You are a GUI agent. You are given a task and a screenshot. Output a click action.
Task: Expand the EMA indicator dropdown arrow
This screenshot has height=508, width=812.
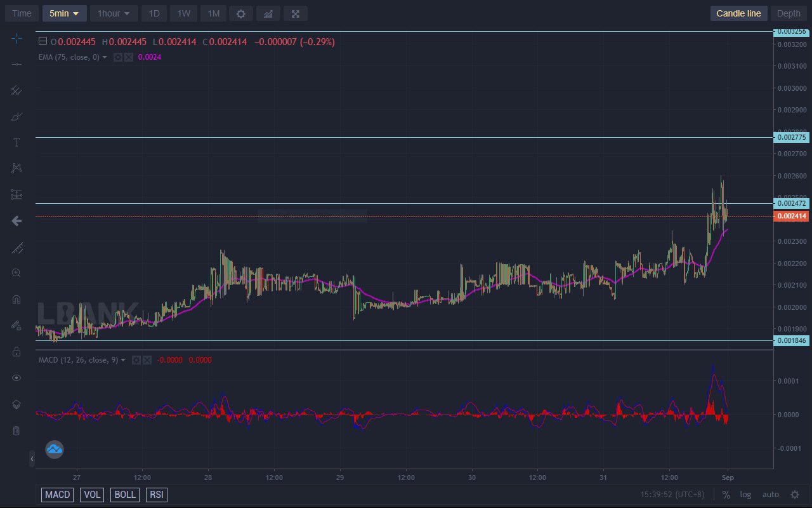[x=105, y=57]
